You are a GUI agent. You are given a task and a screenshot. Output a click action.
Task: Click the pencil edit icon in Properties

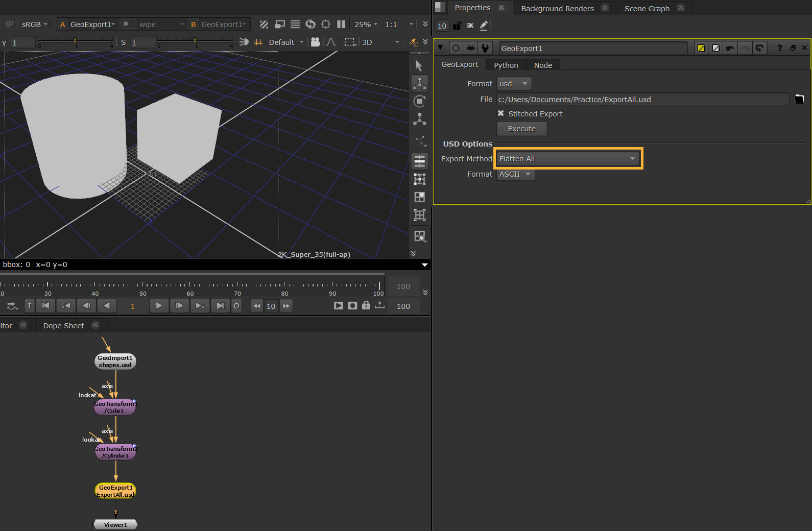click(484, 26)
